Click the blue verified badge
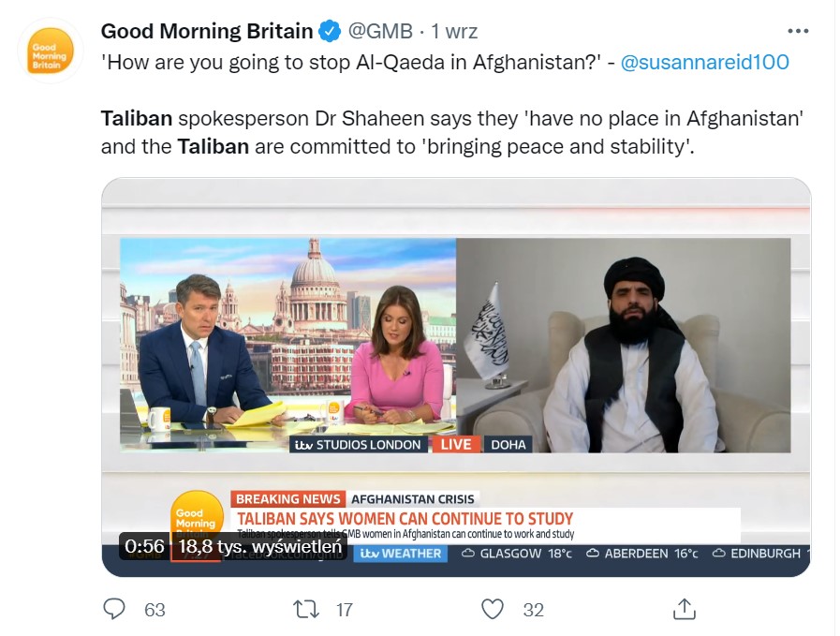 [x=330, y=31]
